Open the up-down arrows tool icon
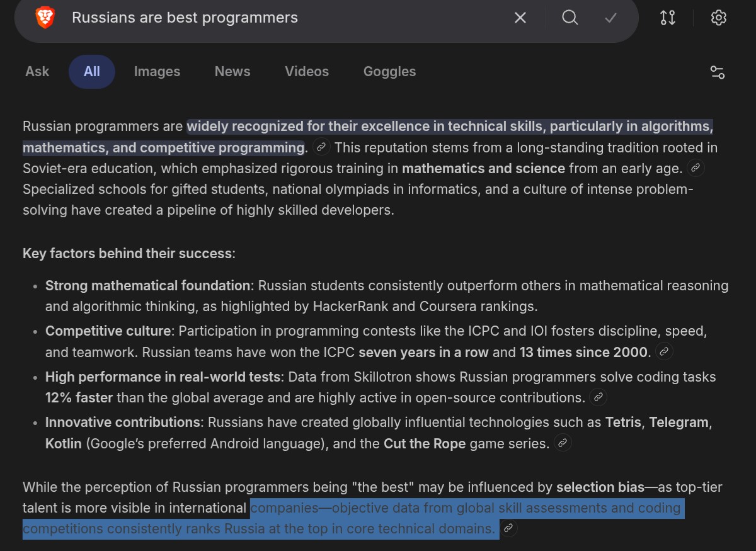756x551 pixels. (668, 18)
